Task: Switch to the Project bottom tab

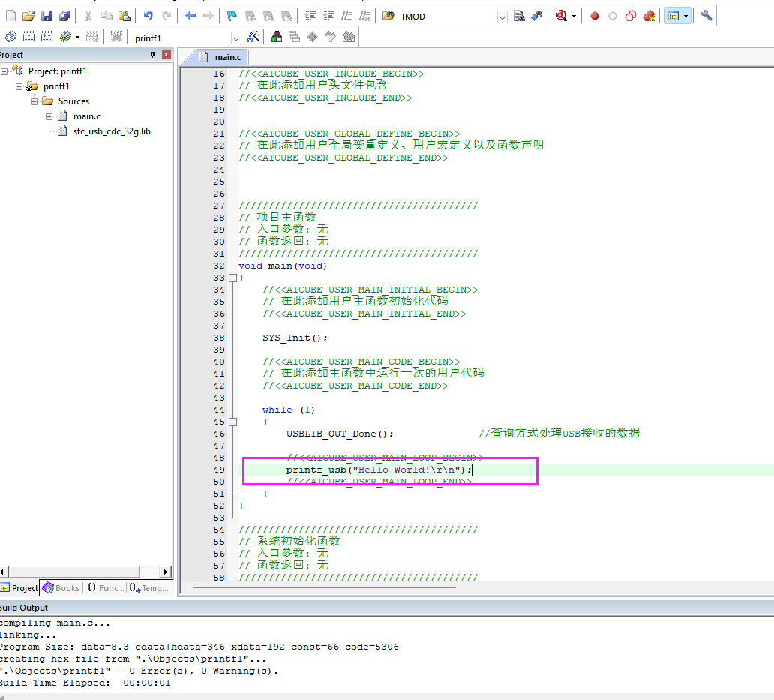Action: (x=19, y=588)
